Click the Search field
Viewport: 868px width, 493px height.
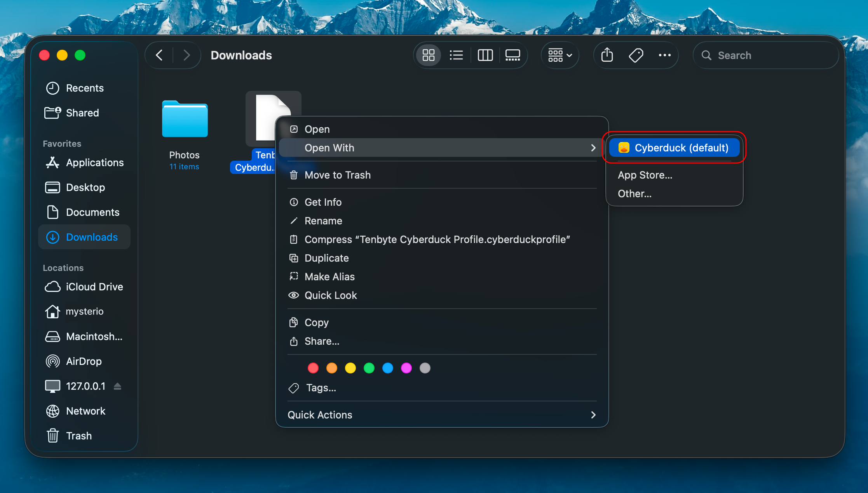(x=765, y=55)
